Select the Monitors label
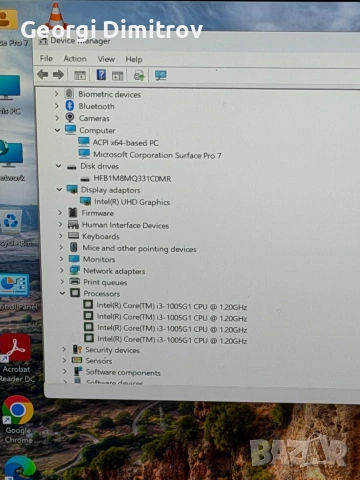The height and width of the screenshot is (480, 360). pyautogui.click(x=99, y=259)
